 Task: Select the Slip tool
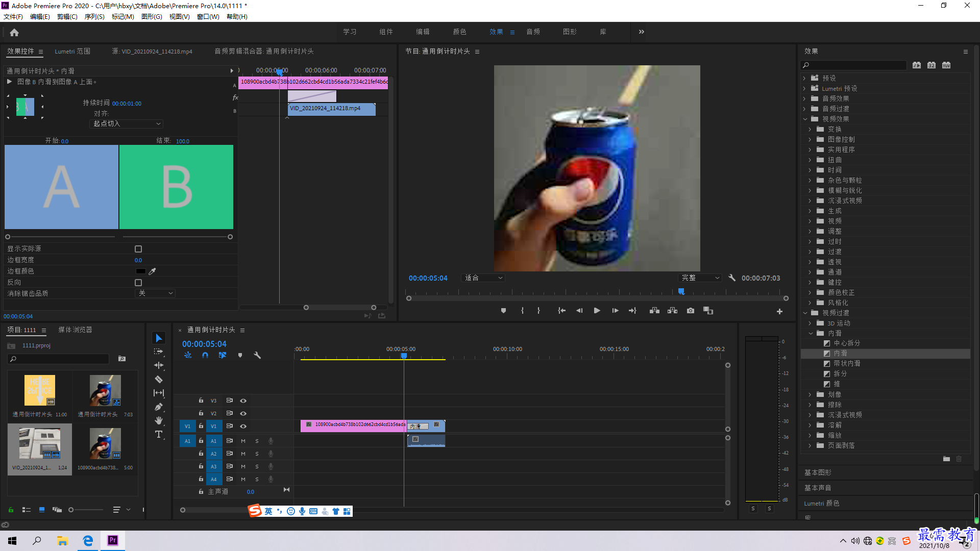click(159, 393)
